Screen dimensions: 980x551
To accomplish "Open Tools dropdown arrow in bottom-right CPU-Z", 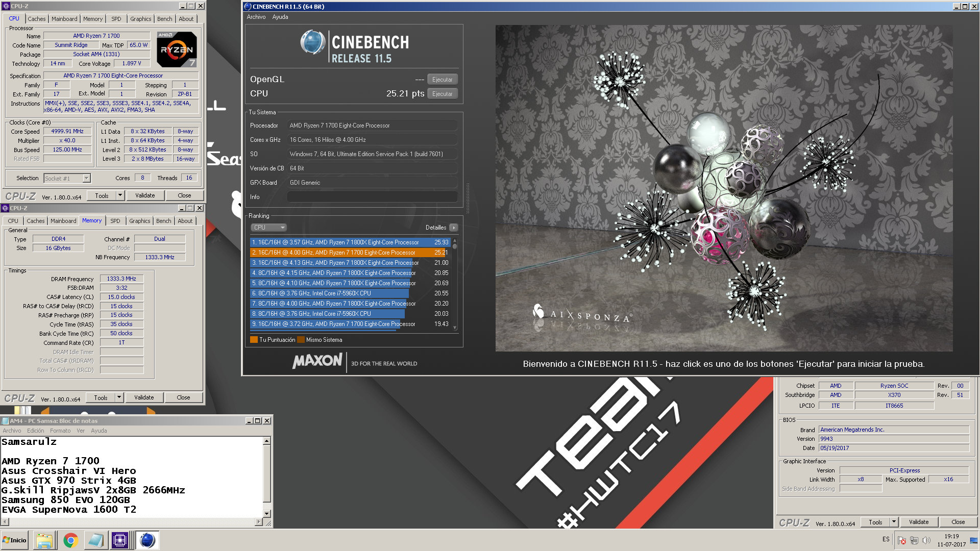I will coord(894,522).
